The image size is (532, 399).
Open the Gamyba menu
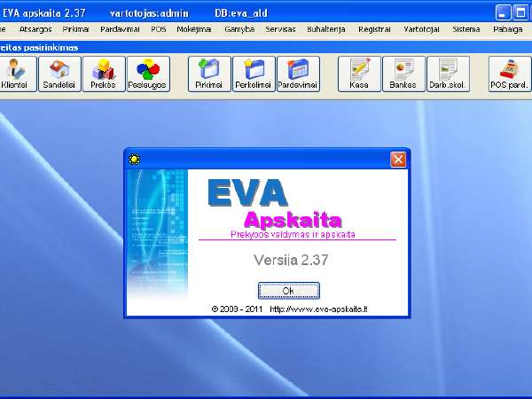(x=239, y=29)
